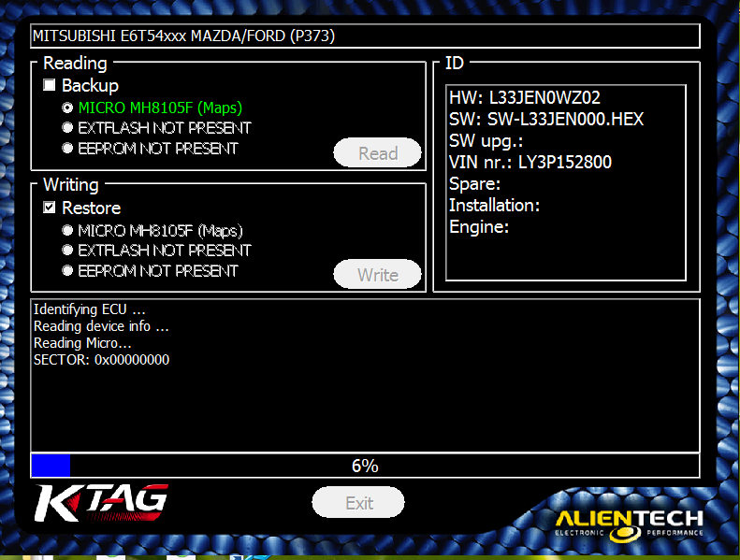Screen dimensions: 740x560
Task: Select MICRO MH8105F (Maps) in Reading
Action: (67, 108)
